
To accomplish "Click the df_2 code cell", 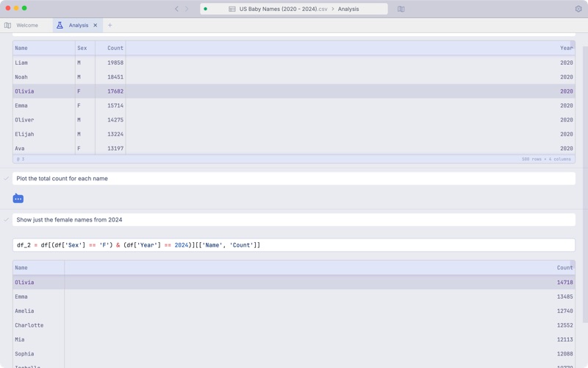I will click(294, 245).
